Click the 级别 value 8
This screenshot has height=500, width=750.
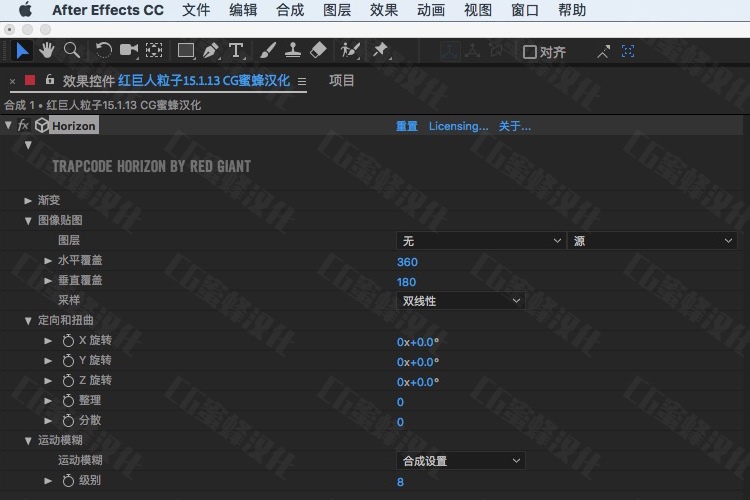400,482
